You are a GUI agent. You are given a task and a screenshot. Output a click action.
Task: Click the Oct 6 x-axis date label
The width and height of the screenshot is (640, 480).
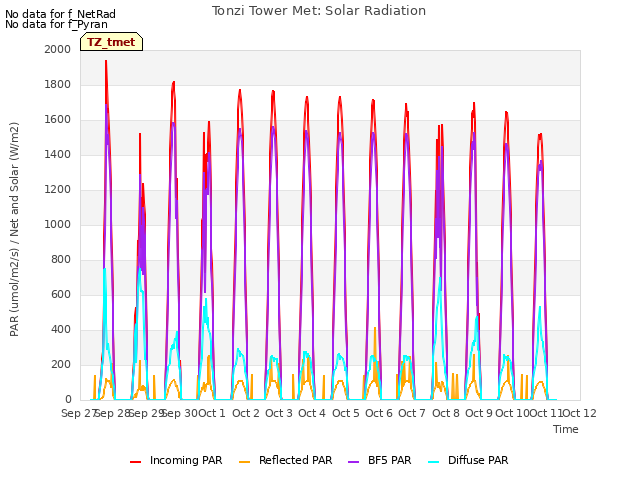pyautogui.click(x=379, y=413)
